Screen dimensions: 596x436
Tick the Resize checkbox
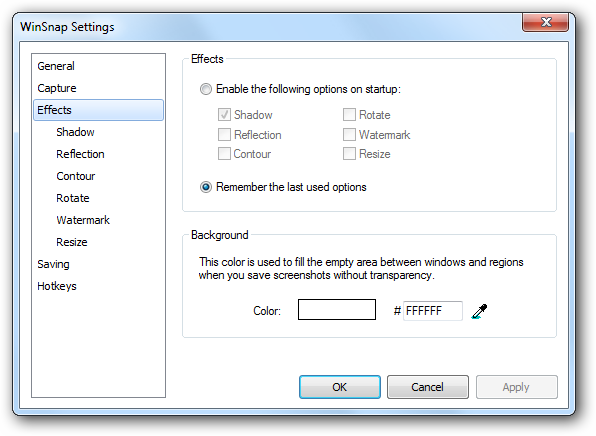click(x=349, y=154)
